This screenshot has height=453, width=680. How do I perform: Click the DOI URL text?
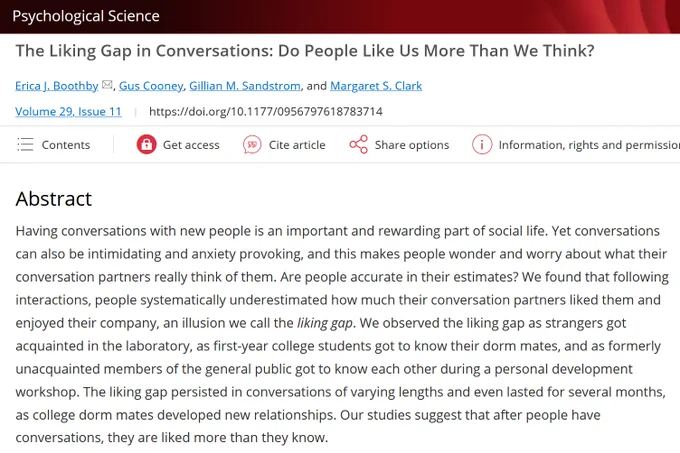[x=266, y=111]
